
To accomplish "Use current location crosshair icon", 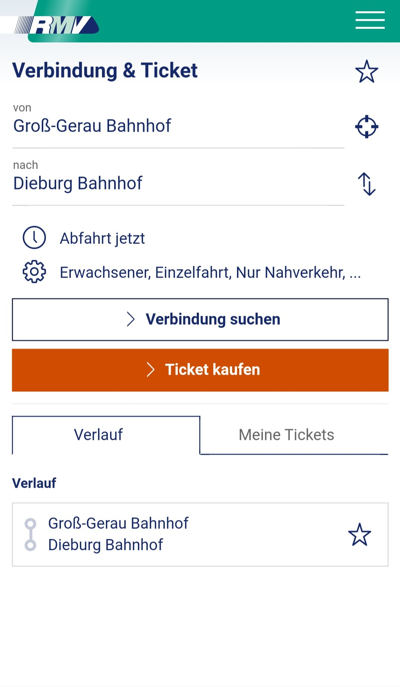I will tap(366, 127).
